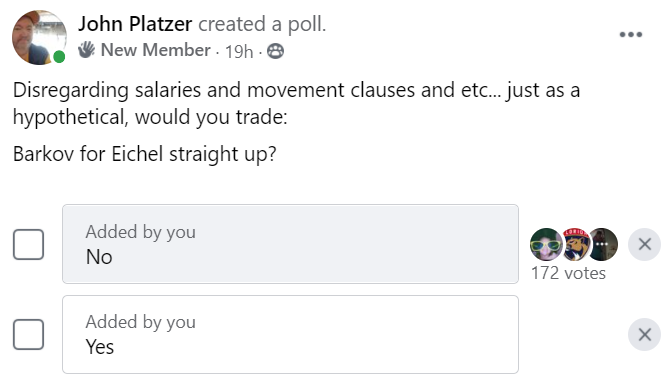View the Florida Panthers logo voter avatar
The width and height of the screenshot is (662, 385).
click(576, 244)
